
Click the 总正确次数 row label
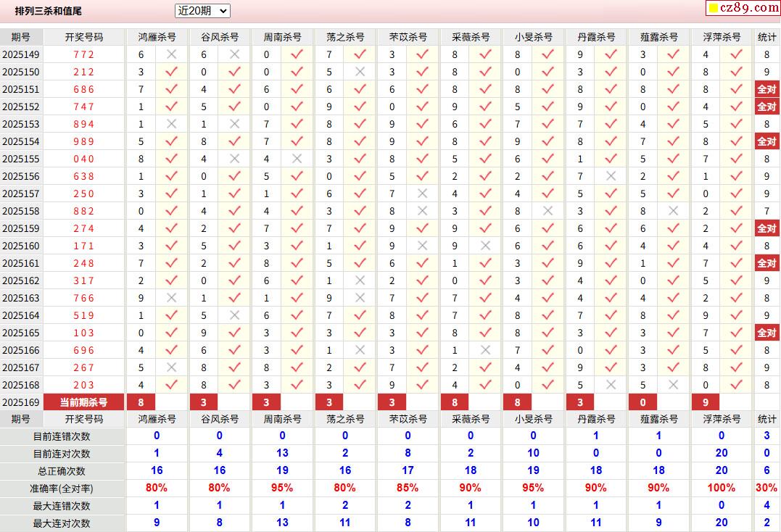click(62, 471)
